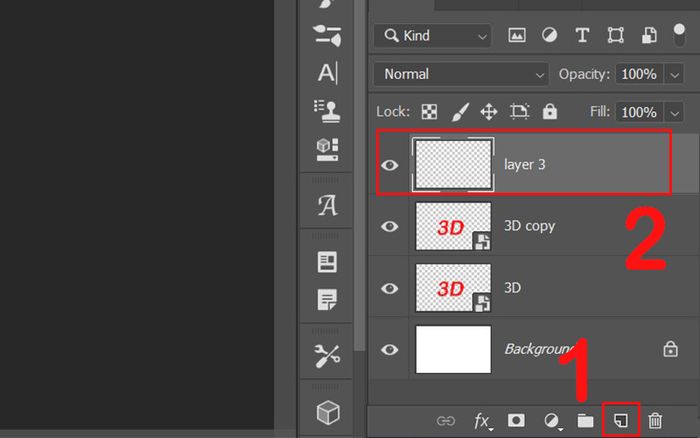Open the Opacity slider dropdown arrow

pos(675,75)
